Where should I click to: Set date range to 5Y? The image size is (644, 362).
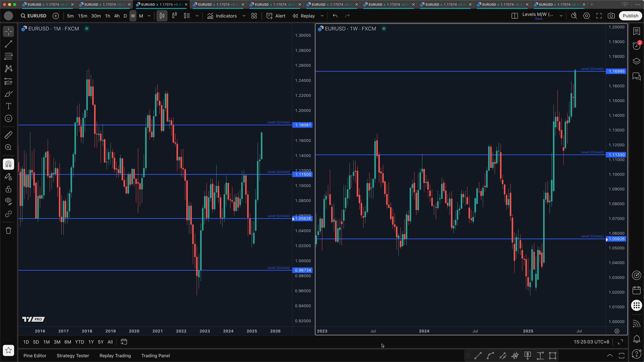pos(100,342)
